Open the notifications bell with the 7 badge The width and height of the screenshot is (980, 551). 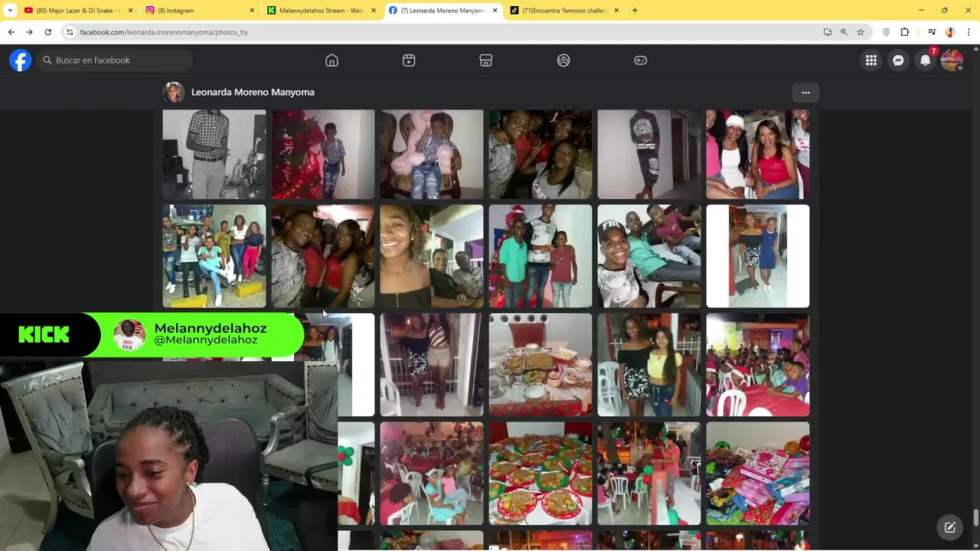926,60
